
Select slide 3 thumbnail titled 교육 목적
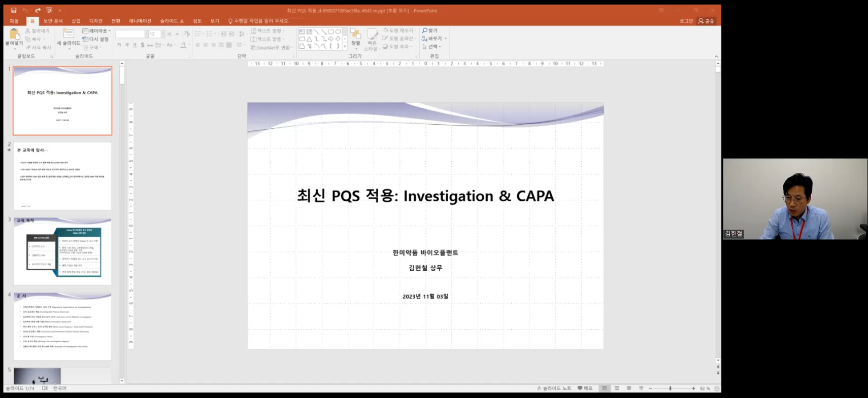click(62, 251)
